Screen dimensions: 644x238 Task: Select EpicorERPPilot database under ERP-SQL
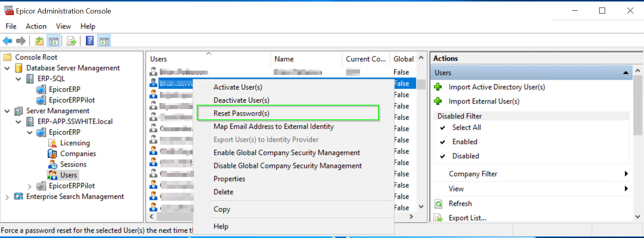[x=72, y=100]
